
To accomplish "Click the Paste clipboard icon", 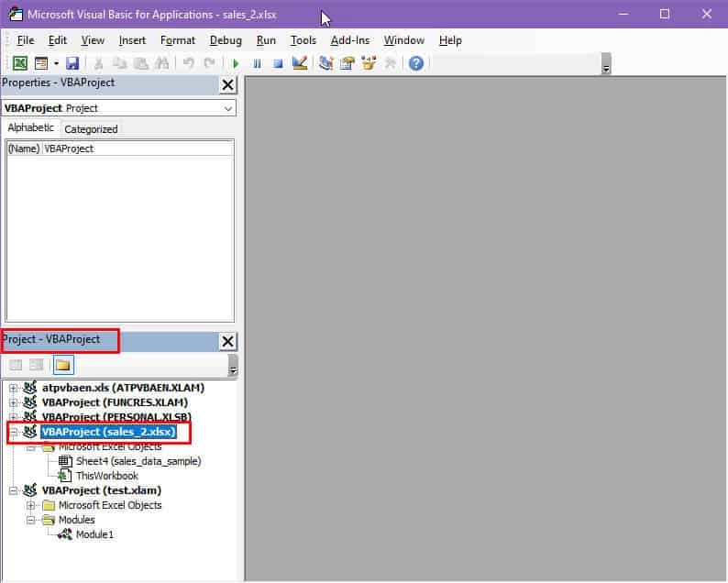I will point(140,63).
